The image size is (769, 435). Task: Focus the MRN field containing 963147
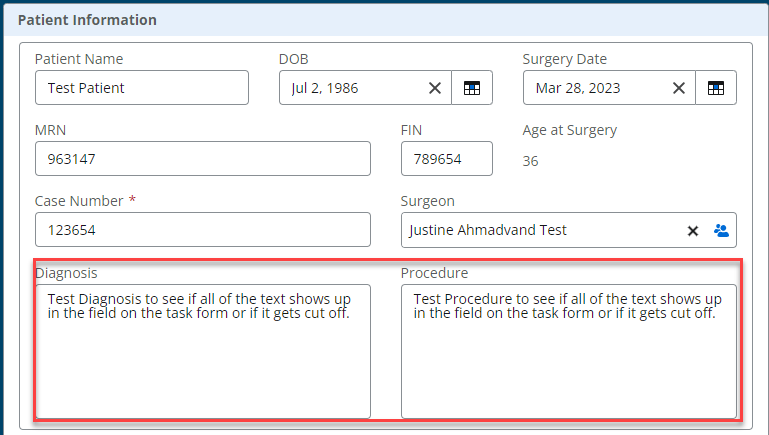203,159
